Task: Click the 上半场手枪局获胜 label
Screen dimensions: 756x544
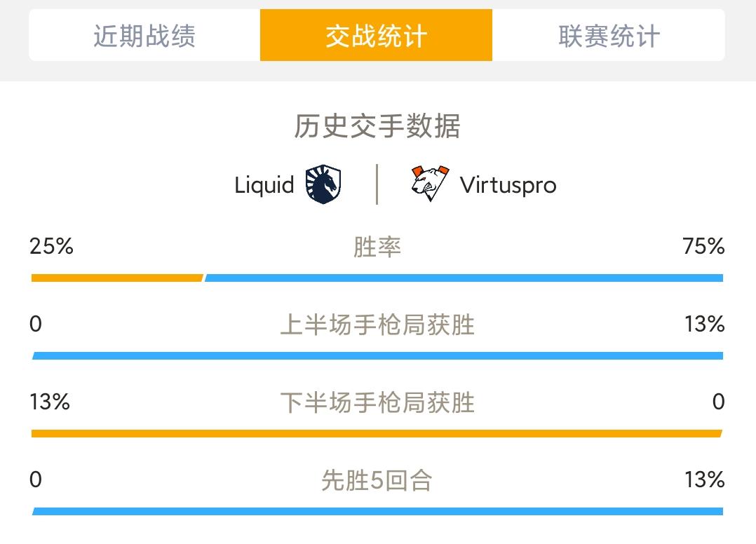Action: (377, 325)
